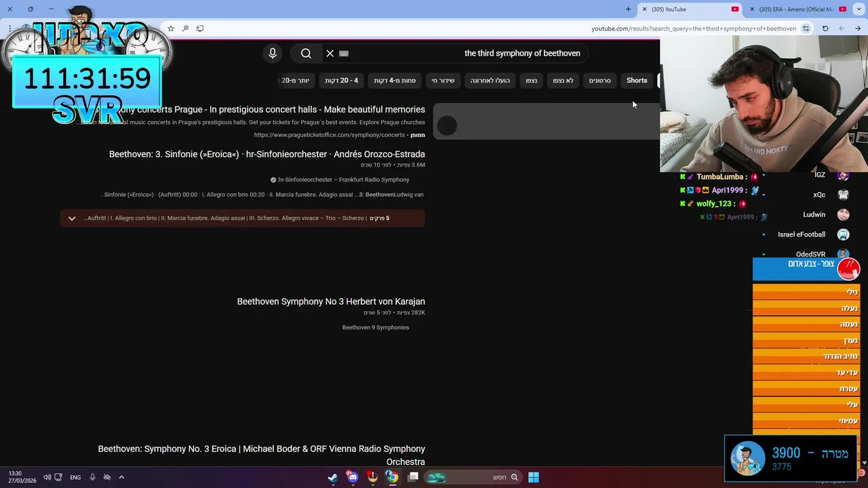Close the '(305) ERA - Ameno' tab
868x488 pixels.
(752, 9)
